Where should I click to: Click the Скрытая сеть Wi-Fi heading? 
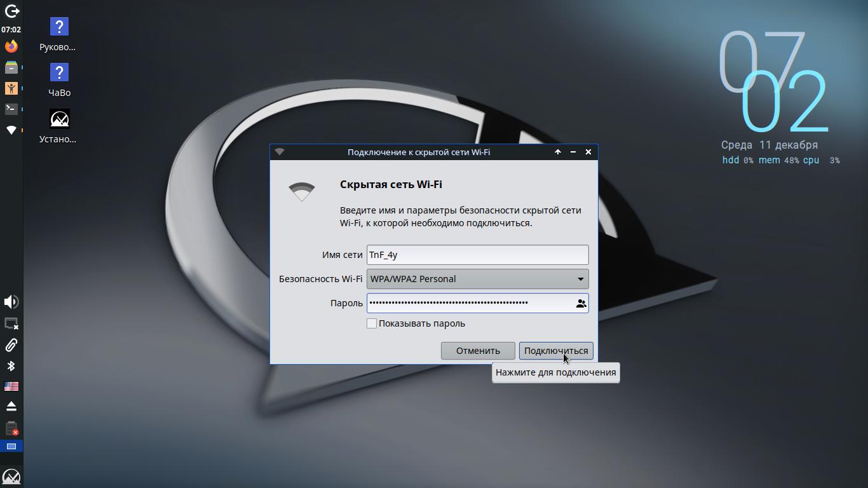coord(391,184)
